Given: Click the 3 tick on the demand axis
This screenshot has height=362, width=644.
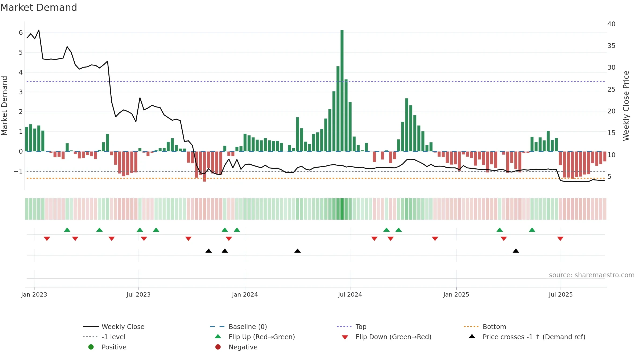Looking at the screenshot, I should click(x=21, y=92).
